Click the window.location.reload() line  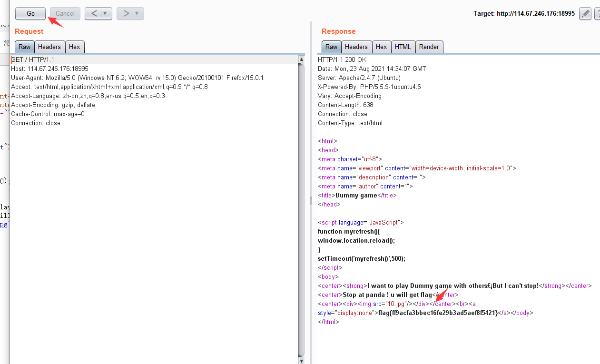(x=356, y=240)
